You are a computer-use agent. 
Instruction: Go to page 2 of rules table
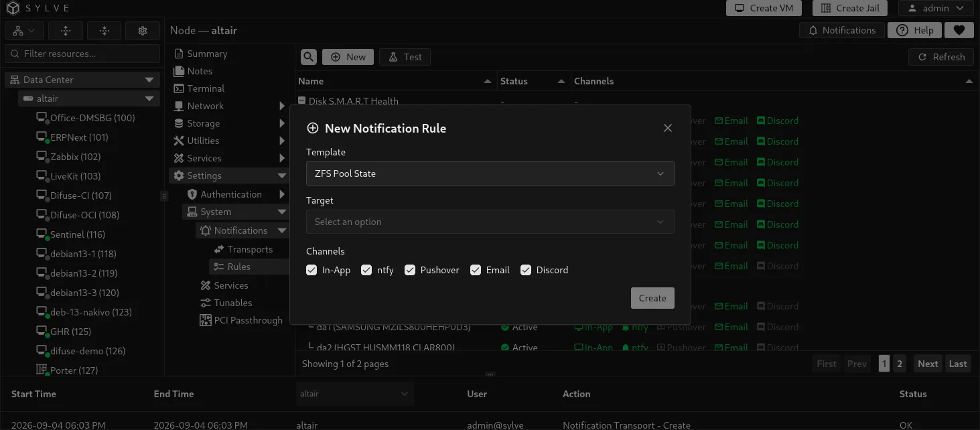[900, 364]
